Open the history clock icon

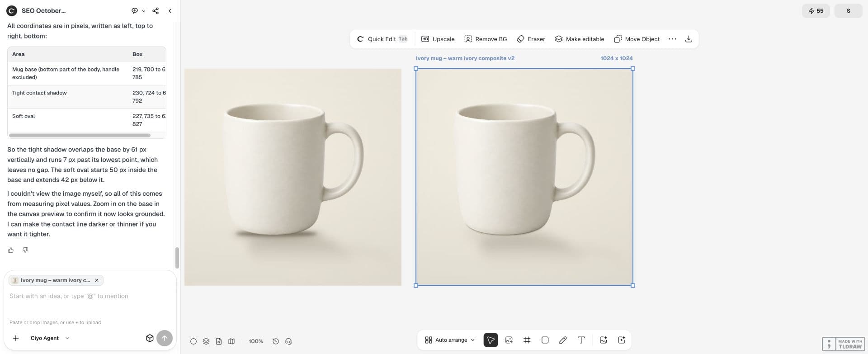275,341
